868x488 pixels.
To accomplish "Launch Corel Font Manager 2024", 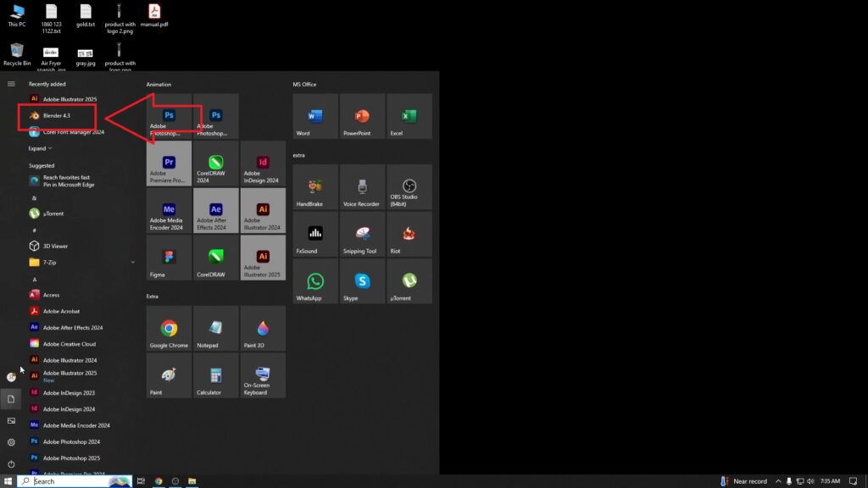I will coord(72,132).
